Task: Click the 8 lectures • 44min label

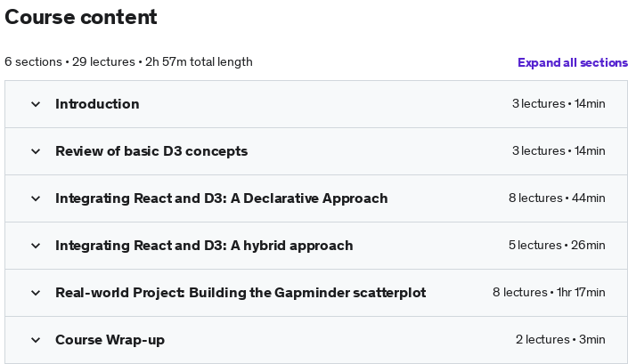Action: coord(557,198)
